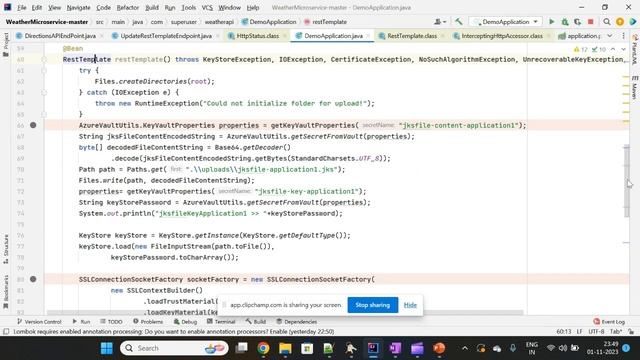The width and height of the screenshot is (640, 360).
Task: Click the weatherapi breadcrumb segment
Action: point(219,22)
